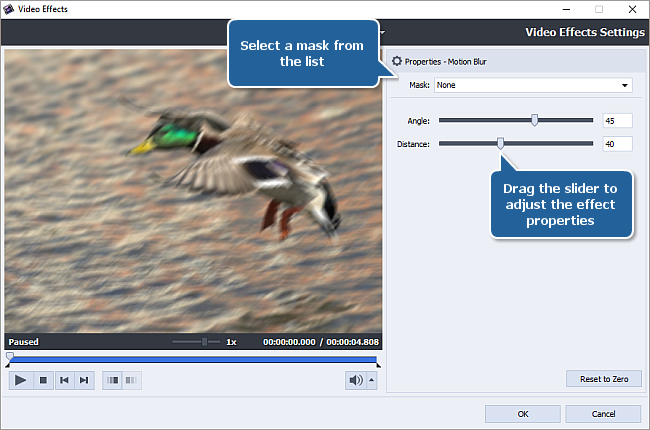650x430 pixels.
Task: Click the blue timeline progress bar
Action: pos(193,360)
